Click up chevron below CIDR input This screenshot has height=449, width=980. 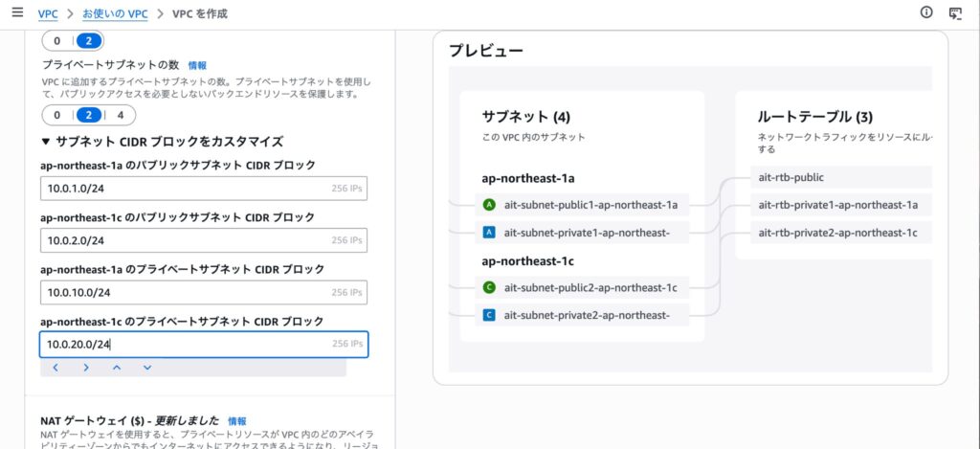[x=117, y=368]
